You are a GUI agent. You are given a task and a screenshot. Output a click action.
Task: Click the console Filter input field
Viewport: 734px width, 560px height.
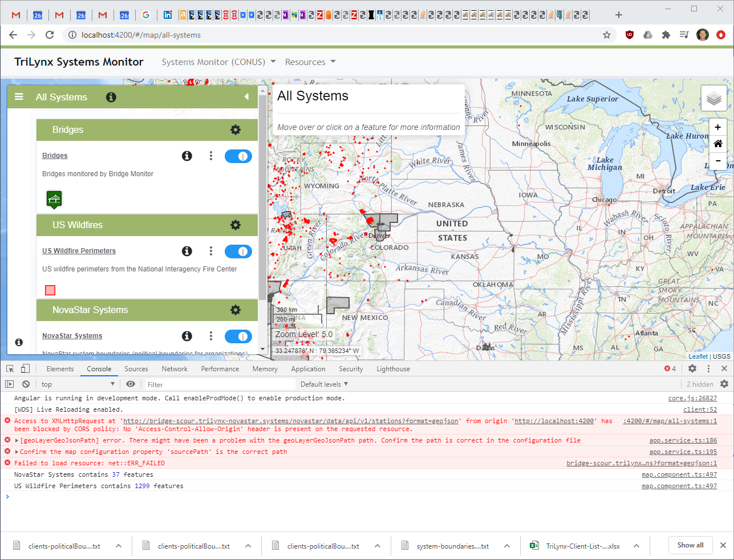pos(219,384)
